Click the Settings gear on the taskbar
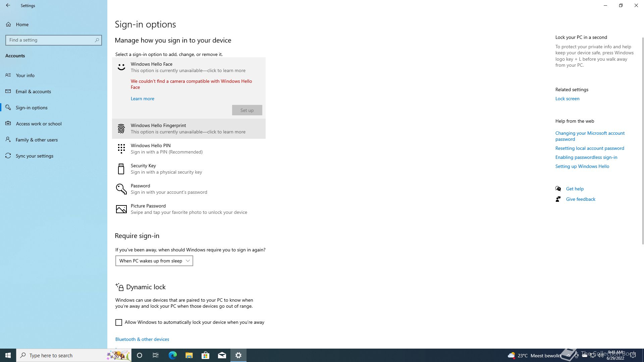 [238, 355]
